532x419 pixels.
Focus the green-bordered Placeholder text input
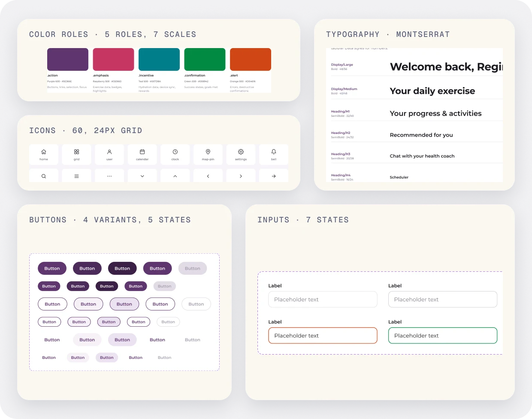coord(443,336)
